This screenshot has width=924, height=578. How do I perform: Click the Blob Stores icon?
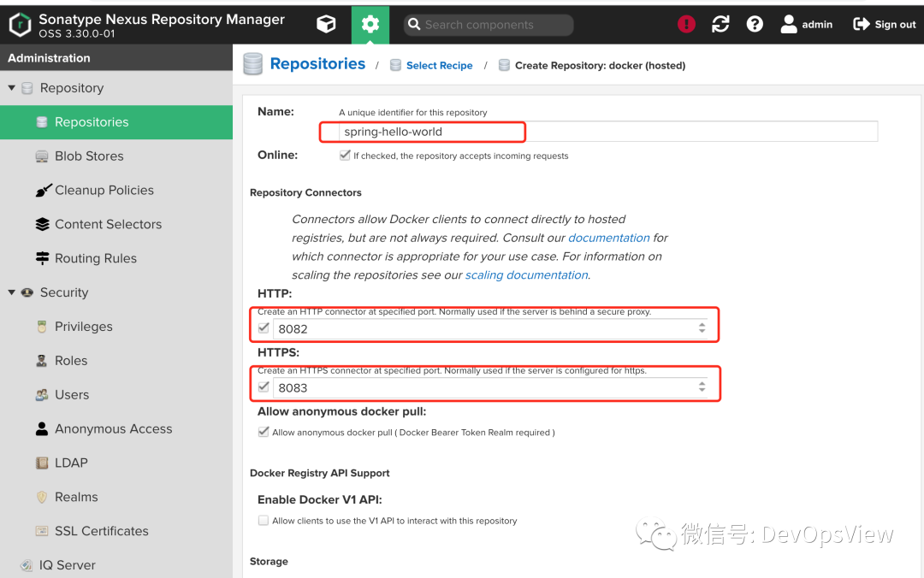pos(42,156)
